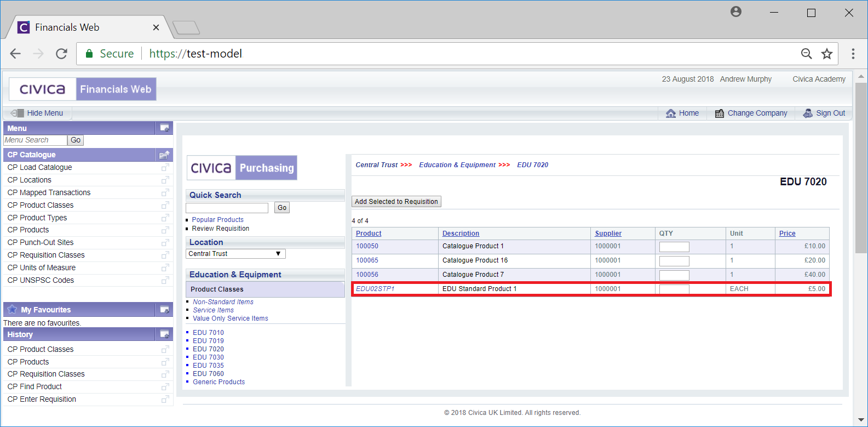868x427 pixels.
Task: Click the browser address bar URL
Action: (196, 54)
